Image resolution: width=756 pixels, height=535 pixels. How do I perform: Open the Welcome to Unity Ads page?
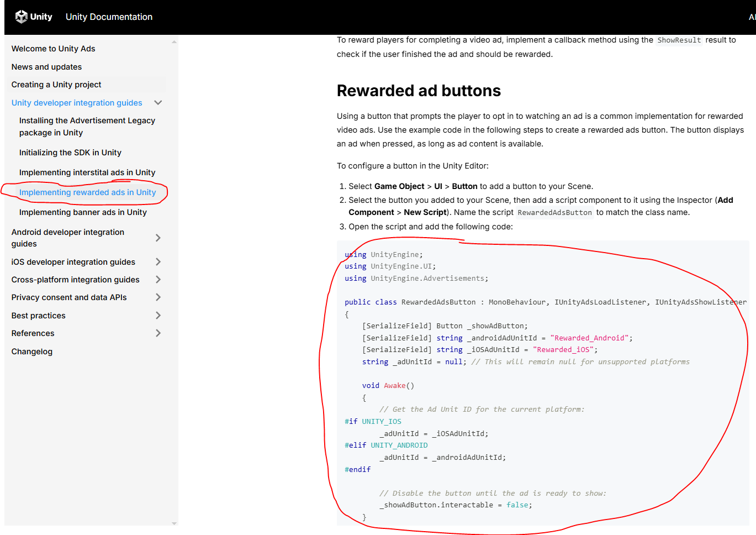pyautogui.click(x=53, y=49)
